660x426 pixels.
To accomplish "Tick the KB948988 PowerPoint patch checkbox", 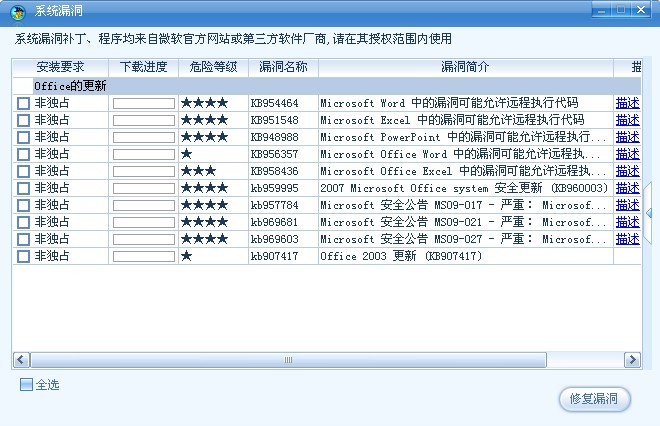I will point(23,137).
